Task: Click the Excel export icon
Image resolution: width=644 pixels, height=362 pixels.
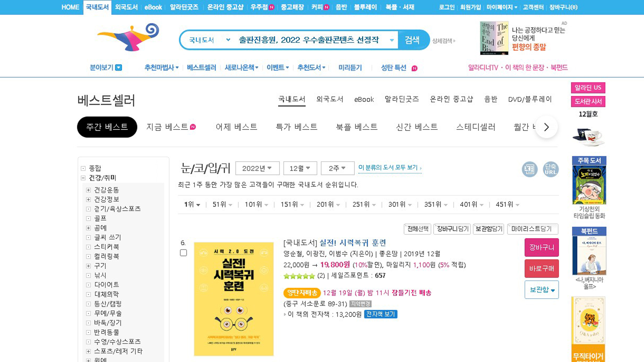Action: pos(530,169)
